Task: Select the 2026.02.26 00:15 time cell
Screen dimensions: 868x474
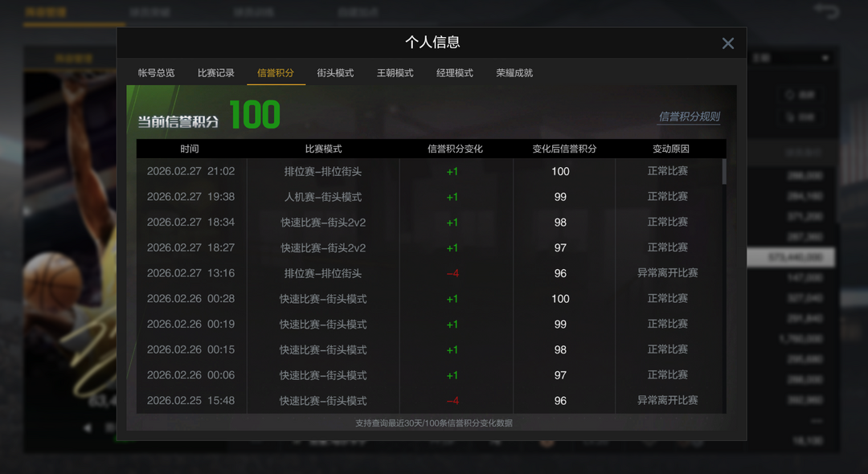Action: tap(191, 349)
